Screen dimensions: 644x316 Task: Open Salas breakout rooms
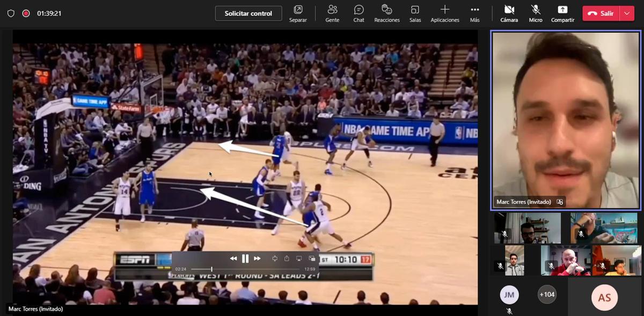415,13
